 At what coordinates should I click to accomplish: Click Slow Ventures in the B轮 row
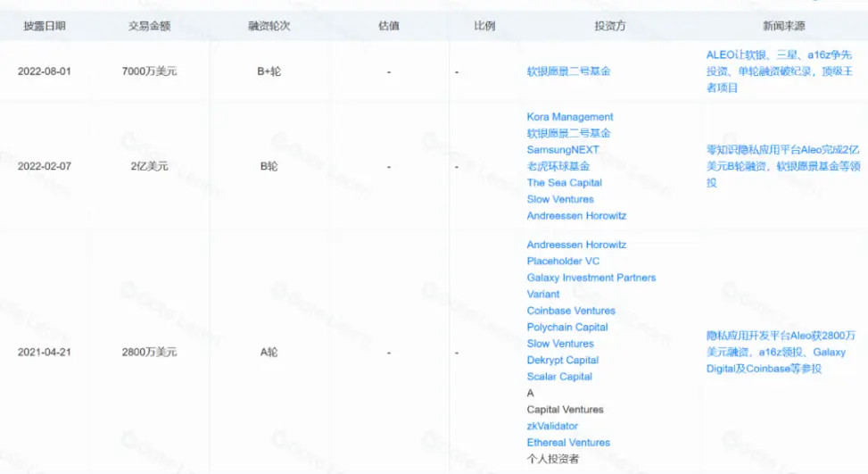click(560, 199)
